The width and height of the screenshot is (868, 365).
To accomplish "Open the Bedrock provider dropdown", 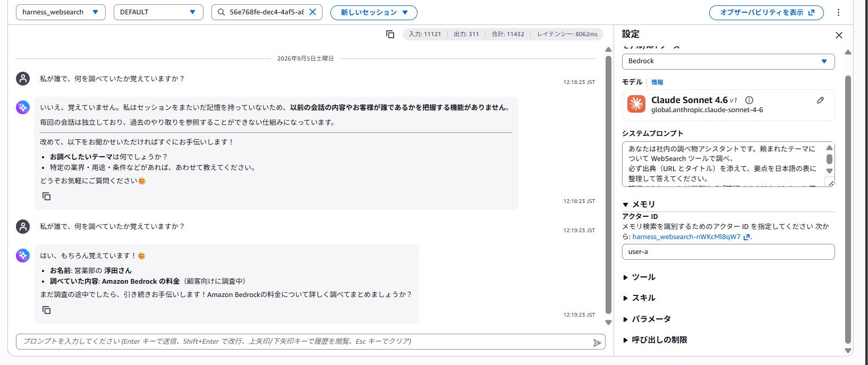I will (x=728, y=61).
